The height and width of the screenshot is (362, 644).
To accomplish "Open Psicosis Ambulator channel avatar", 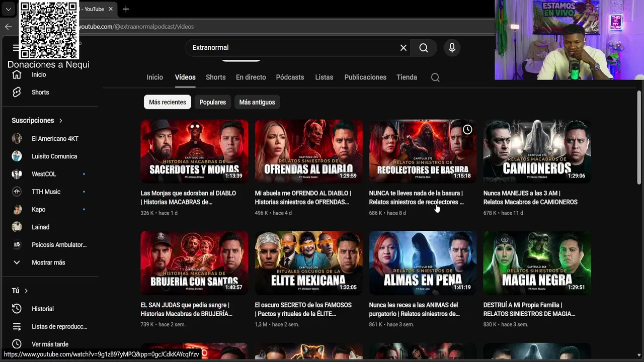I will click(17, 245).
